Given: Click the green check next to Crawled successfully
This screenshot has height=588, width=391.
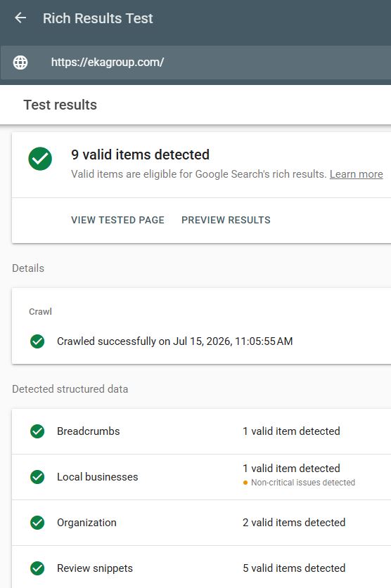Looking at the screenshot, I should tap(37, 341).
